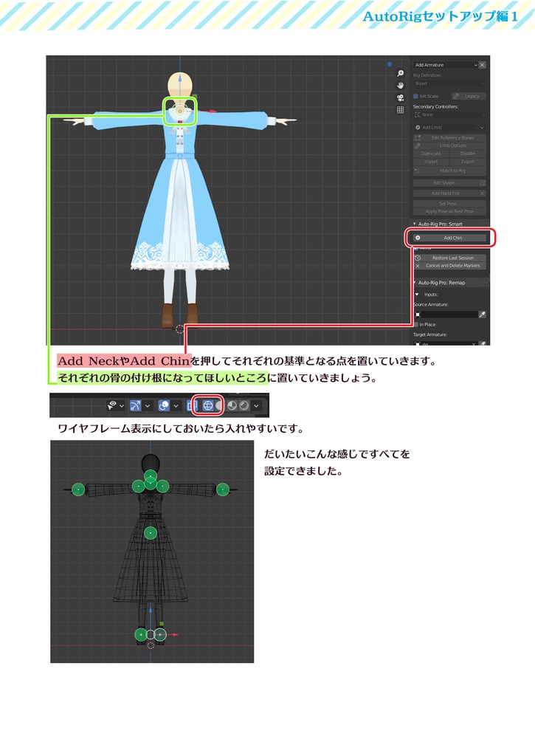Click Apply Pose as Rest Pose

pos(449,212)
